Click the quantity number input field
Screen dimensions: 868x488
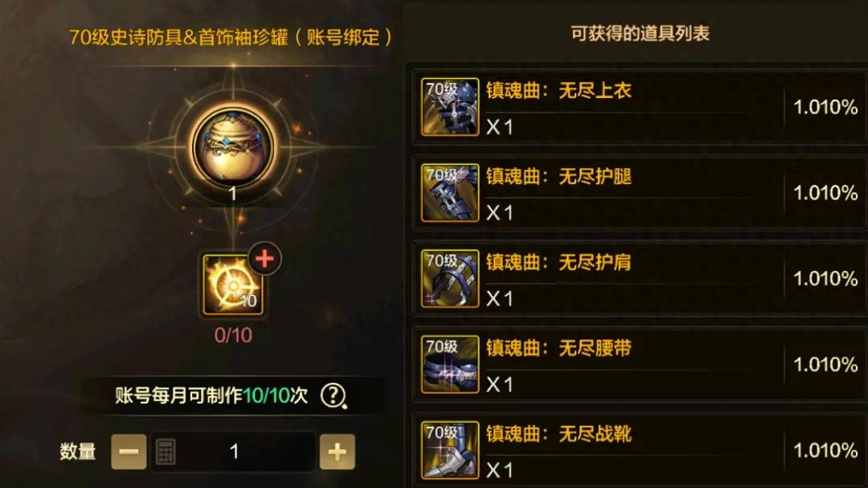(x=233, y=452)
